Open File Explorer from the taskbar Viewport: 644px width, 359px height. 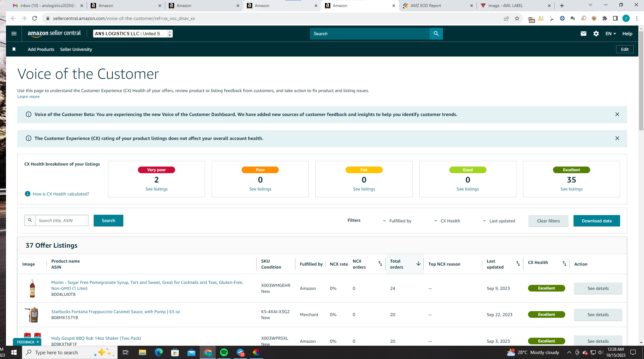(x=142, y=352)
